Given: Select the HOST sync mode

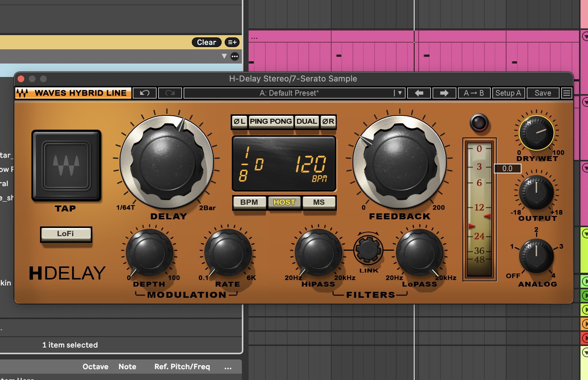Looking at the screenshot, I should [x=284, y=202].
